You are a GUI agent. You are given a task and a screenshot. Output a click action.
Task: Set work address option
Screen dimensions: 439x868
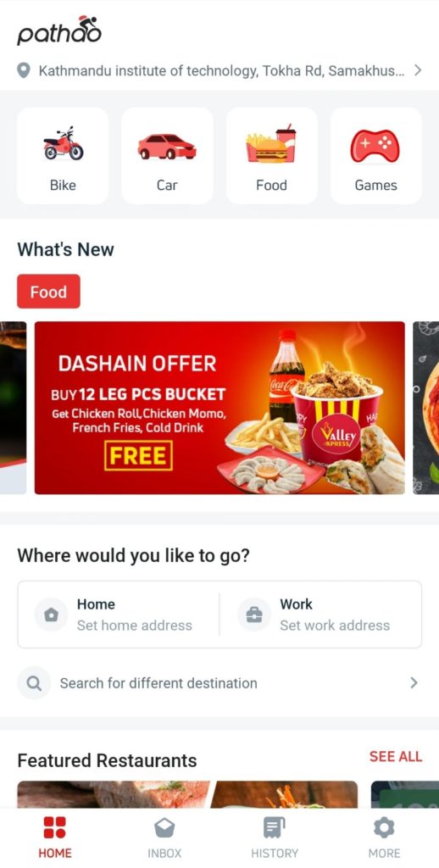point(322,615)
